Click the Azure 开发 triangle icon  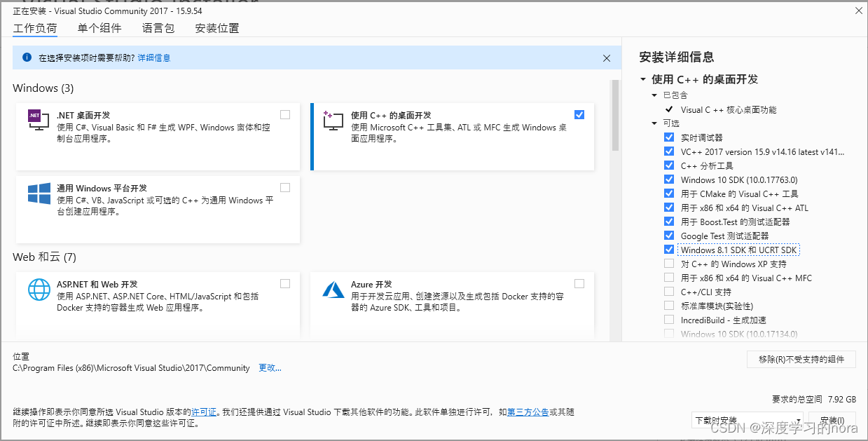[332, 288]
